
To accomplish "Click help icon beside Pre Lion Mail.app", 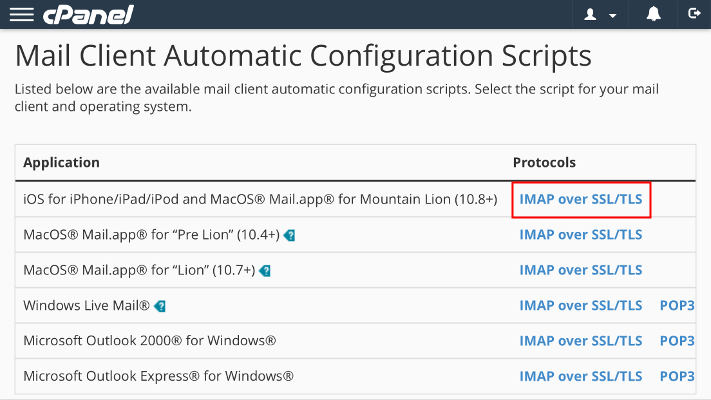I will [289, 235].
